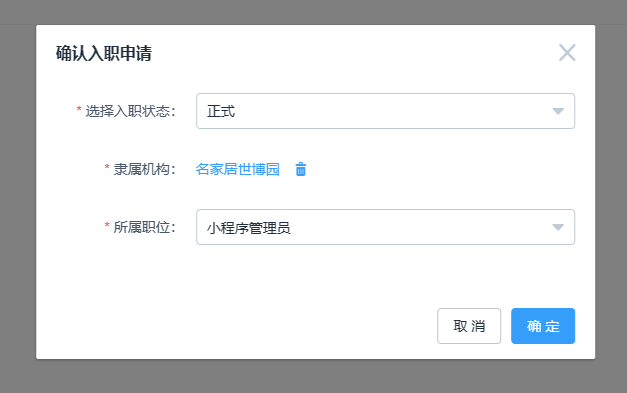Open the 选择入职状态 combo box

(x=385, y=111)
